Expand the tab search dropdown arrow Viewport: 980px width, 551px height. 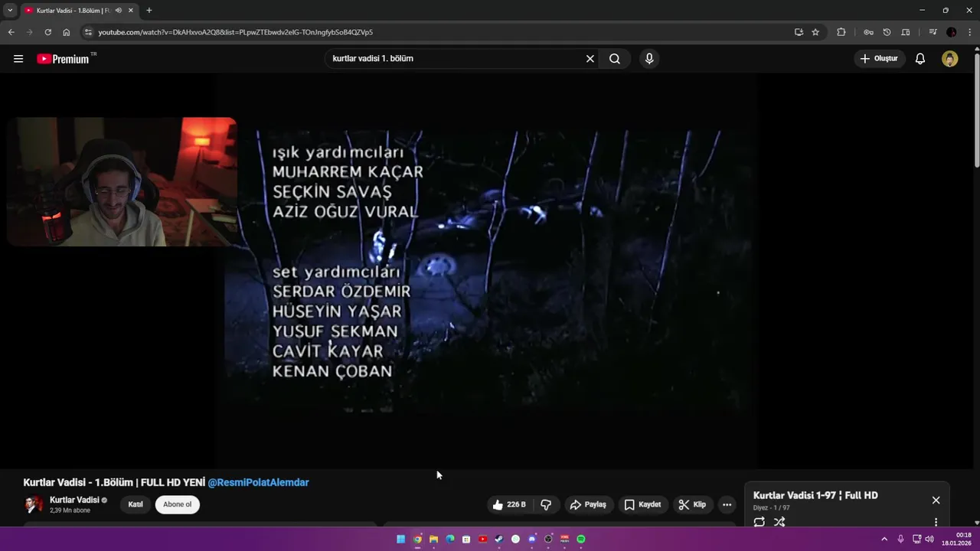coord(10,10)
